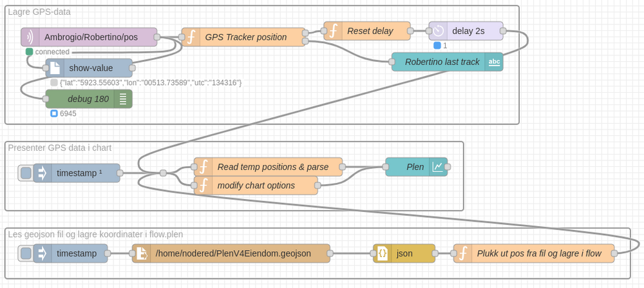
Task: Select the Ambrogio/Robertino/pos node
Action: [x=89, y=37]
